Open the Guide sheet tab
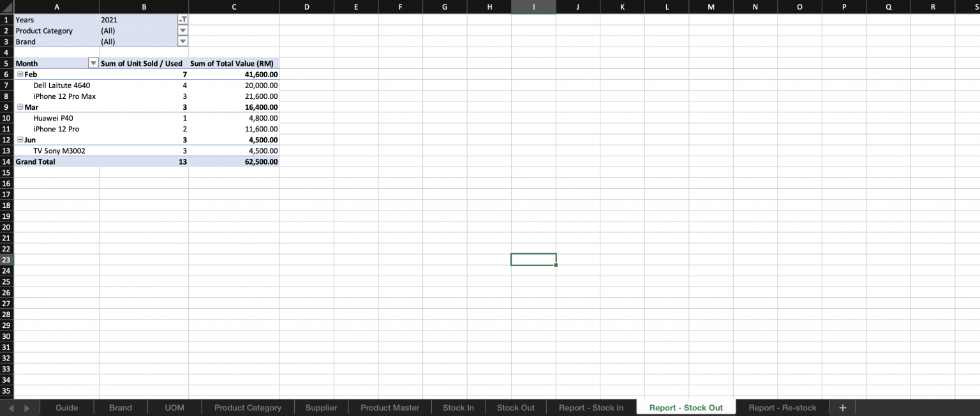980x416 pixels. click(x=67, y=407)
